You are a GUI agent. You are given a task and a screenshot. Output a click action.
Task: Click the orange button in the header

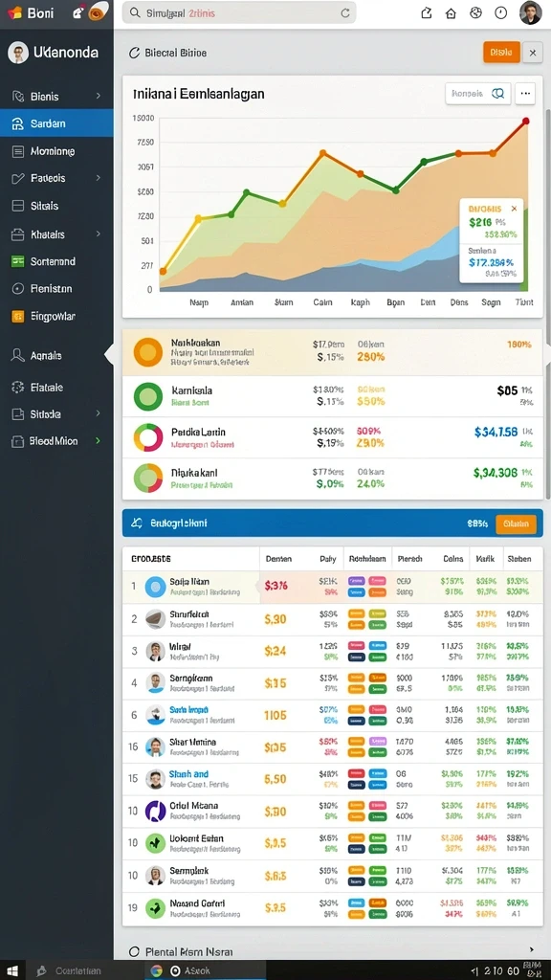tap(501, 53)
